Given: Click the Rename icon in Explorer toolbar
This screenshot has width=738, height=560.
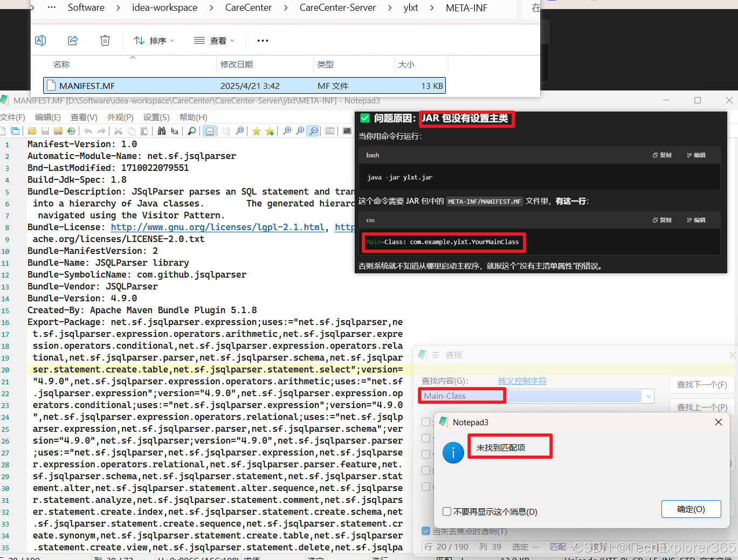Looking at the screenshot, I should click(x=40, y=40).
